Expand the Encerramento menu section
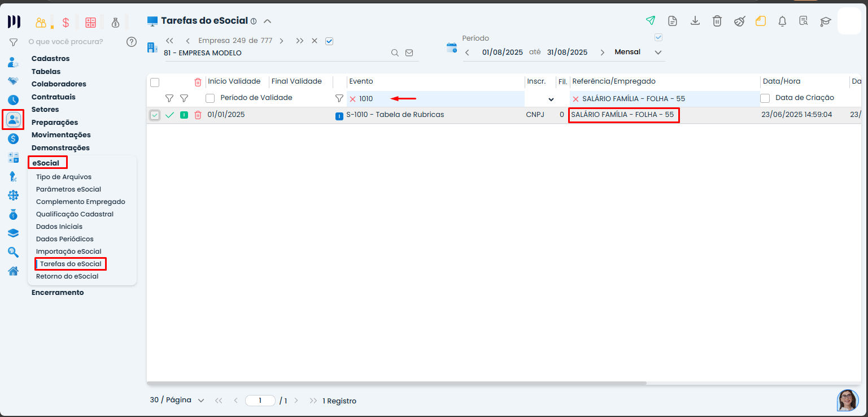 pyautogui.click(x=58, y=293)
